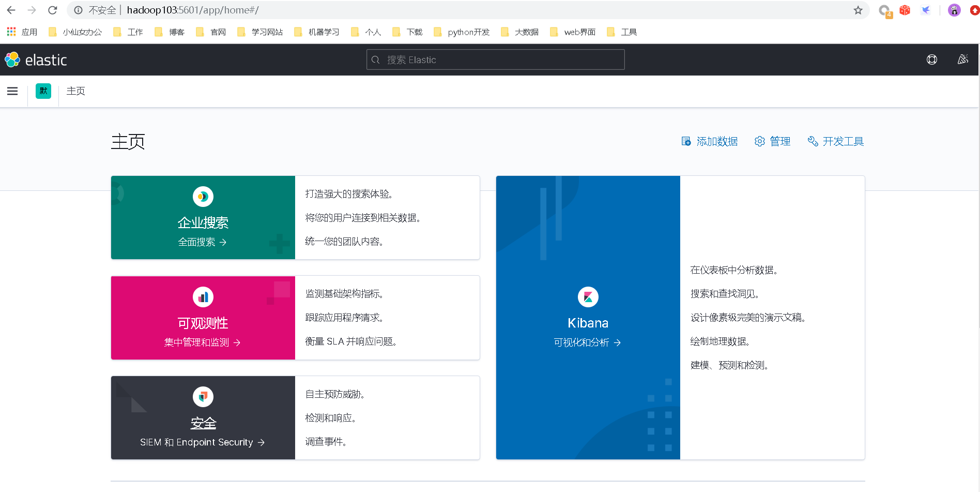The height and width of the screenshot is (492, 980).
Task: Open 开发工具 dev tools link
Action: [836, 141]
